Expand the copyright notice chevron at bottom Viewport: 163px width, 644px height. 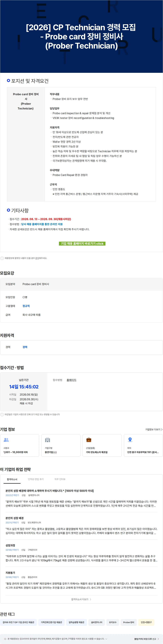point(106,639)
